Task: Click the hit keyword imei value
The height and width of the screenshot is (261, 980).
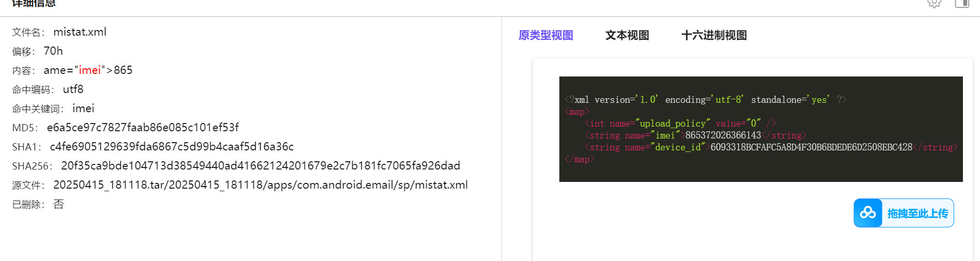Action: (x=83, y=109)
